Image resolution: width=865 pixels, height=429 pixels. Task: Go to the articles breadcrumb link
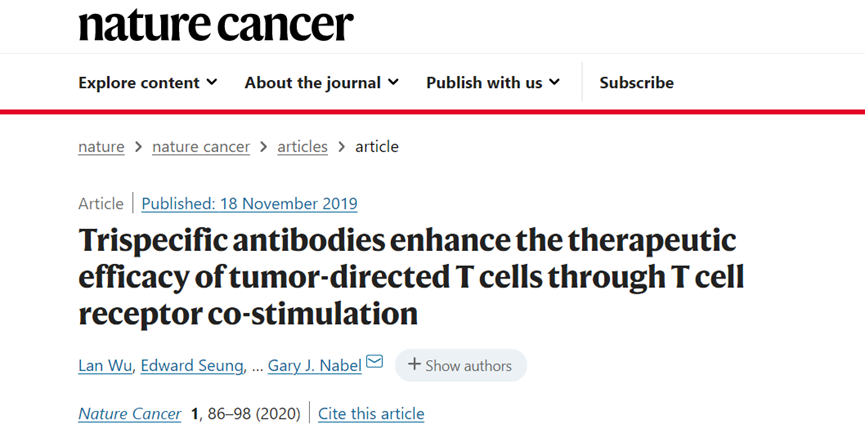(302, 147)
